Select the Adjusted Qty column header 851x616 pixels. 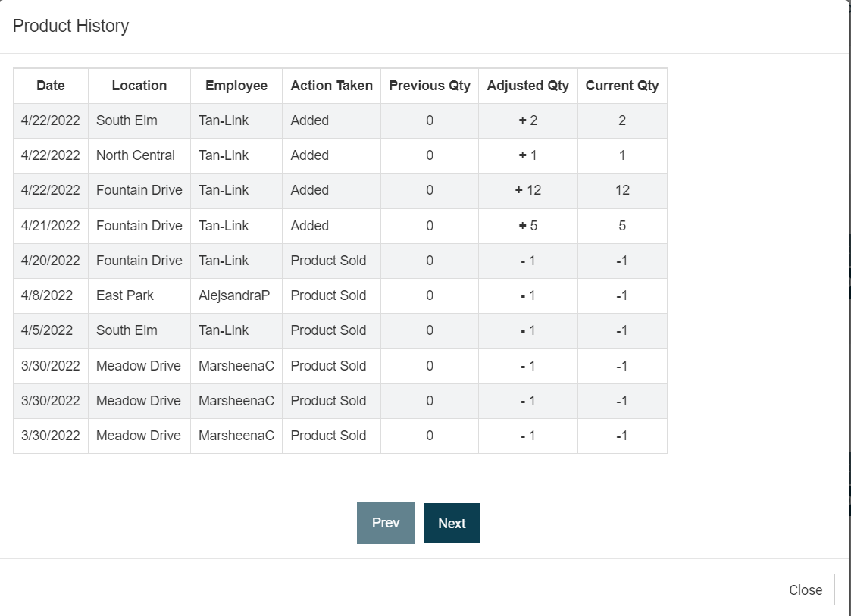[527, 86]
